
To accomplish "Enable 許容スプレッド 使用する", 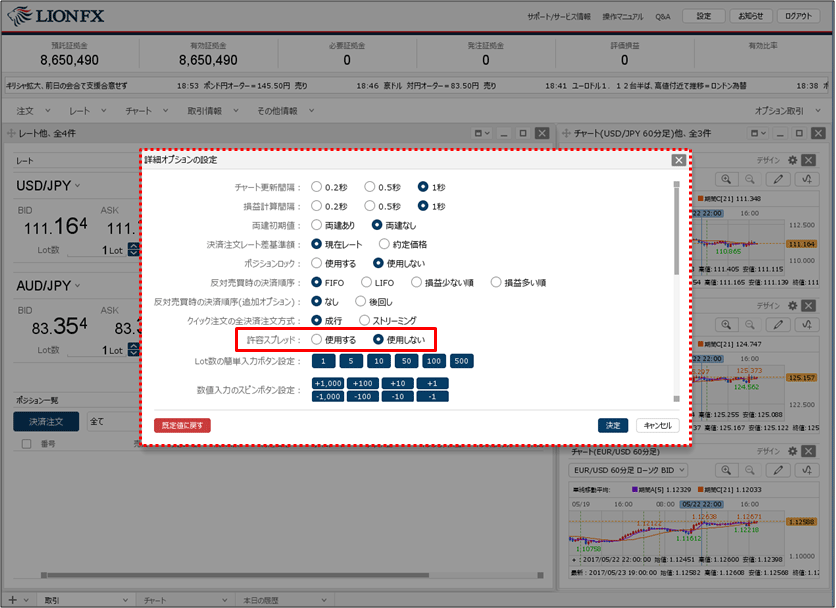I will pyautogui.click(x=316, y=339).
